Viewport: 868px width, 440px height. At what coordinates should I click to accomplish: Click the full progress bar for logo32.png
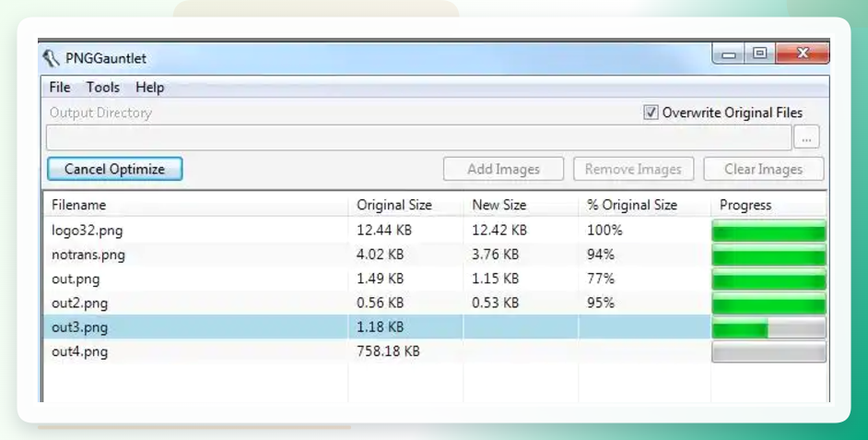768,231
